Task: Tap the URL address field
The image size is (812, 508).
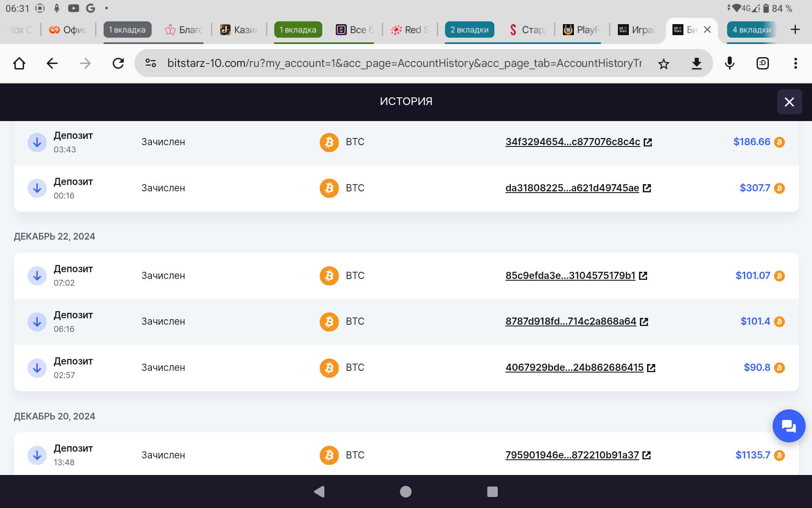Action: click(x=404, y=63)
